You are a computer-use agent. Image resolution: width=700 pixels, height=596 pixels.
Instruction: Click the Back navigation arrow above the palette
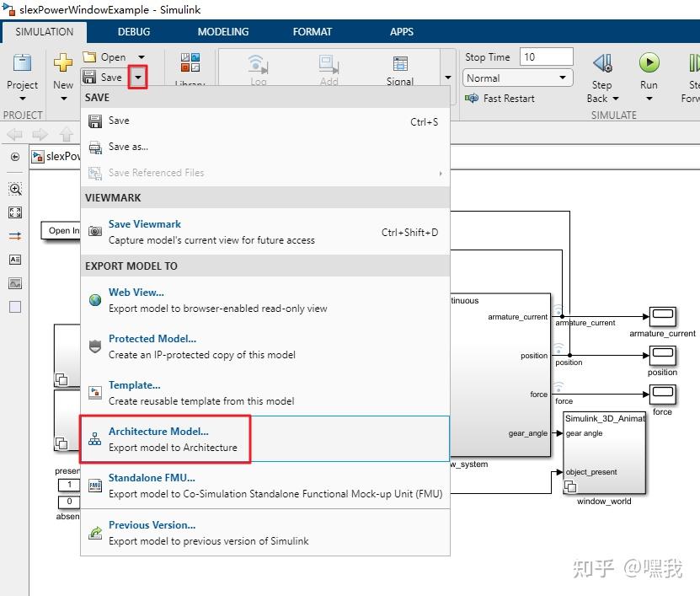13,133
